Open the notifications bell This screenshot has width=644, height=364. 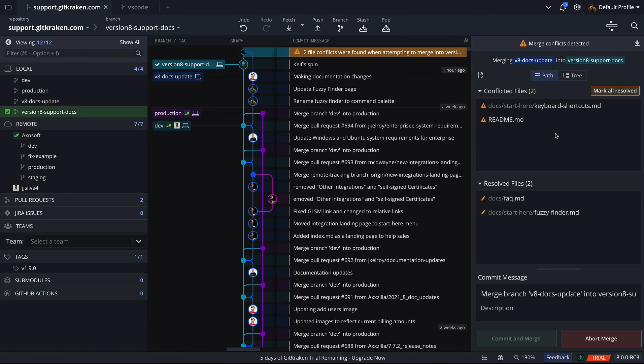pos(563,7)
